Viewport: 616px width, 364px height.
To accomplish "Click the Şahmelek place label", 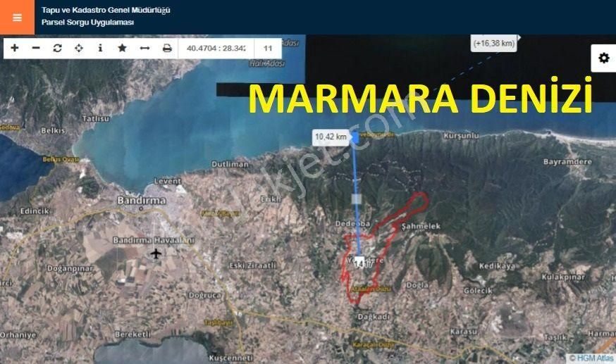I will click(x=421, y=226).
